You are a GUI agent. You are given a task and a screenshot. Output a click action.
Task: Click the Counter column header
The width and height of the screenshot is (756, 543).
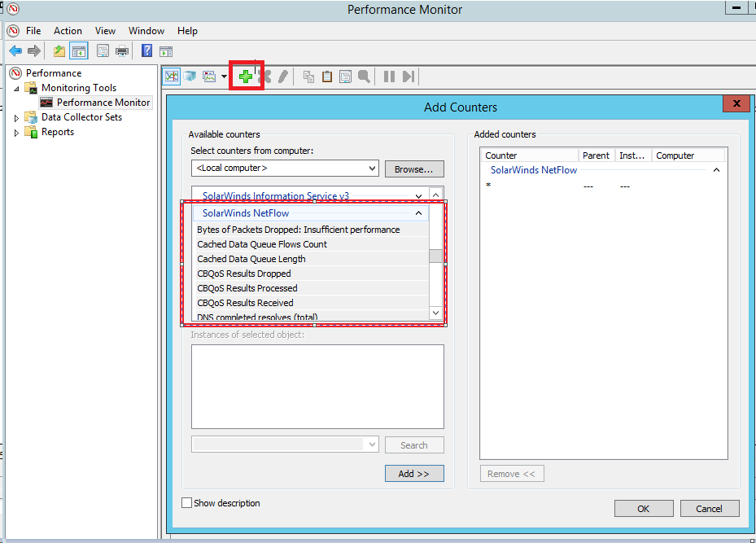530,155
